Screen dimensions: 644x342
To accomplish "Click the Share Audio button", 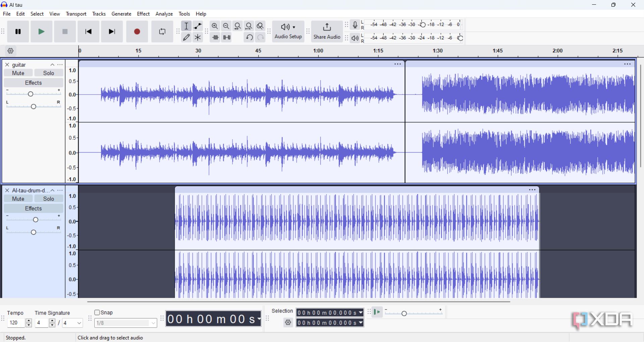I will [327, 32].
